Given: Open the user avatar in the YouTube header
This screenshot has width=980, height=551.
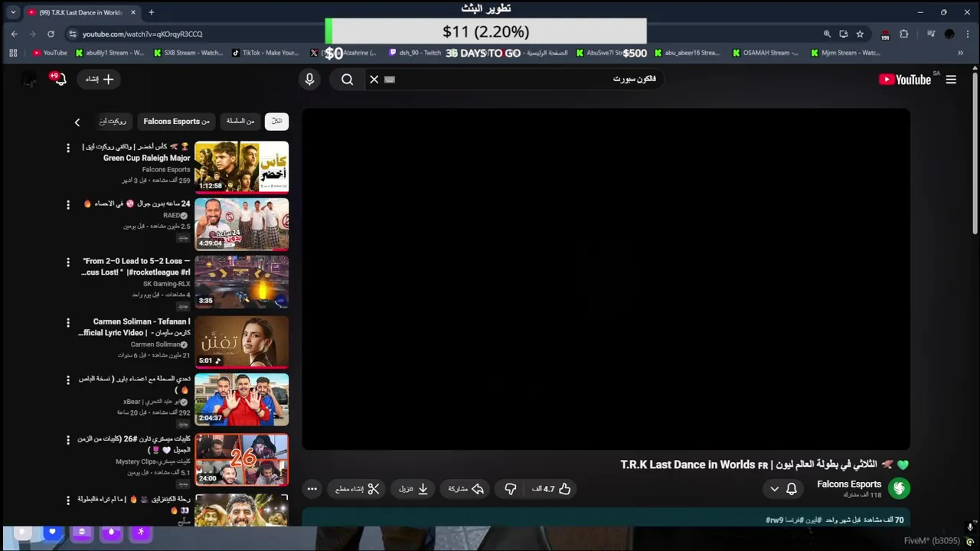Looking at the screenshot, I should (29, 80).
